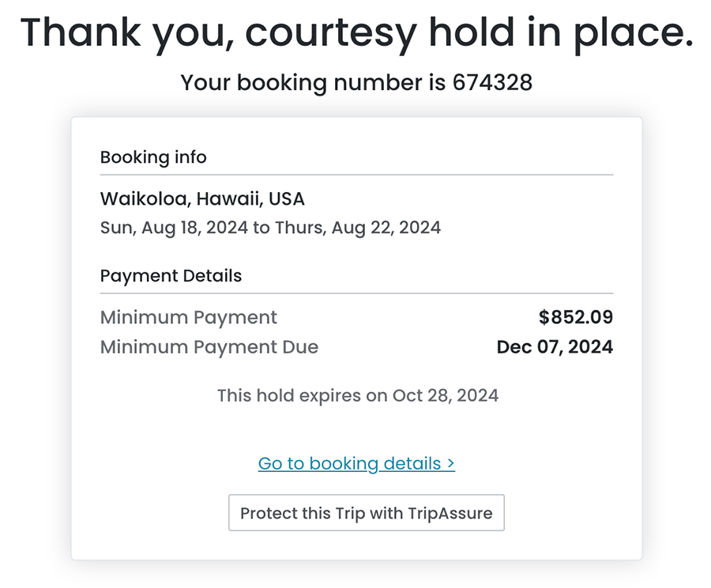
Task: Click the courtesy hold thank you heading
Action: (355, 33)
